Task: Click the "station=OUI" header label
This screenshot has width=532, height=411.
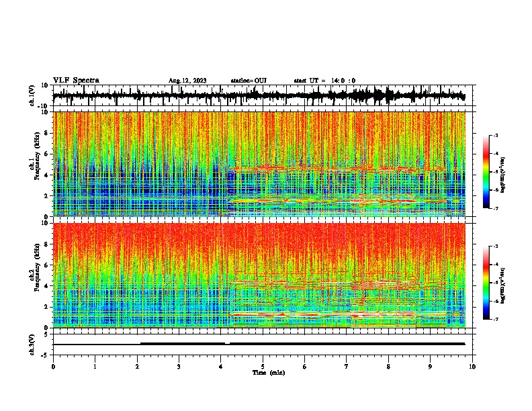Action: point(249,81)
